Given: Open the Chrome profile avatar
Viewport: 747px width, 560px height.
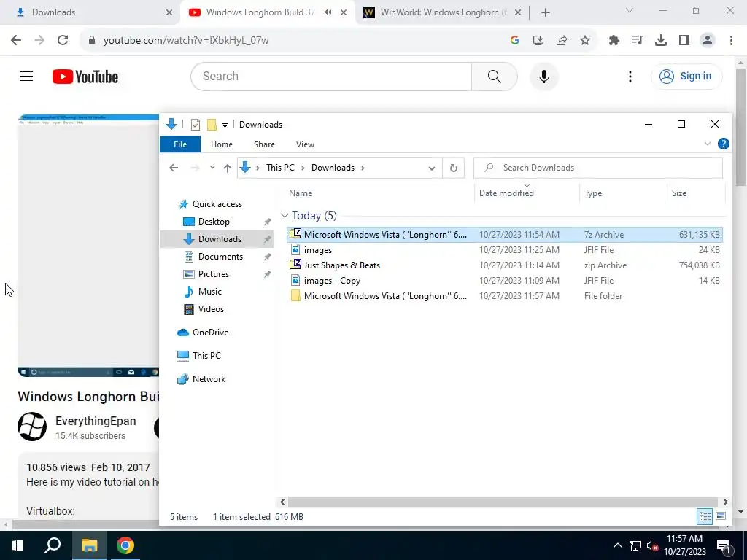Looking at the screenshot, I should point(708,41).
